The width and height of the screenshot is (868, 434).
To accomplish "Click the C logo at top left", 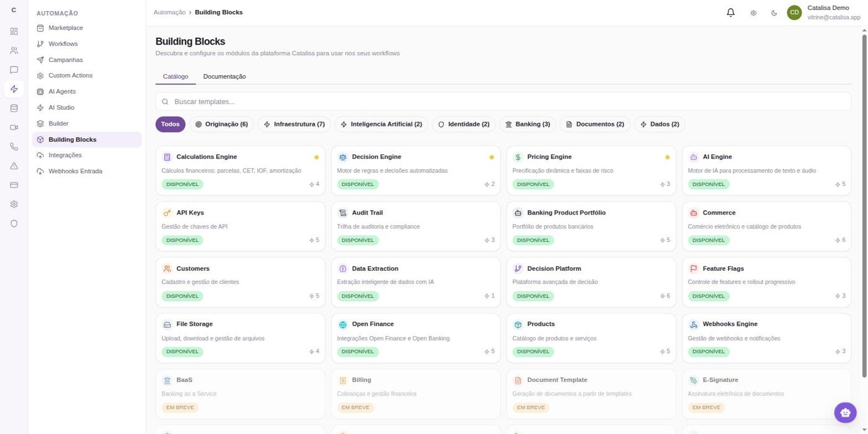I will 14,10.
